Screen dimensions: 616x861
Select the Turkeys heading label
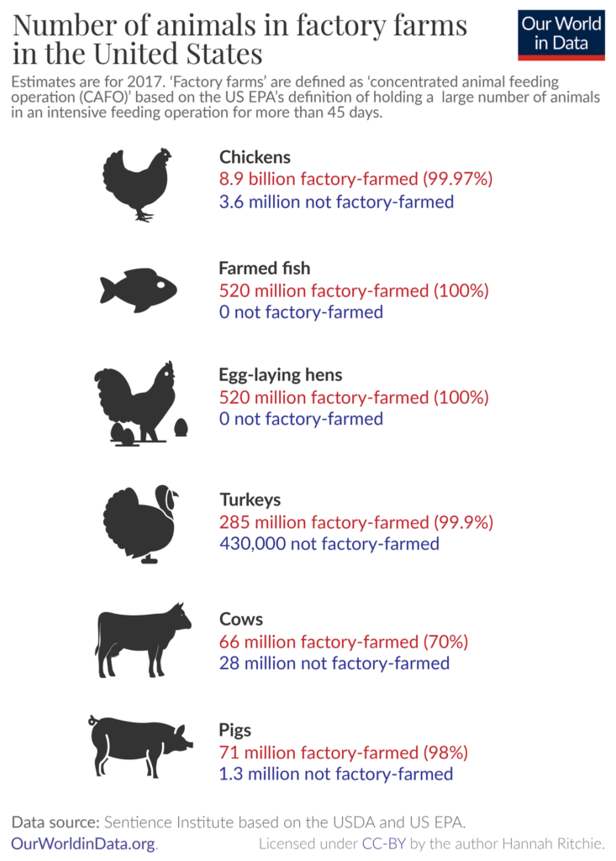tap(250, 499)
